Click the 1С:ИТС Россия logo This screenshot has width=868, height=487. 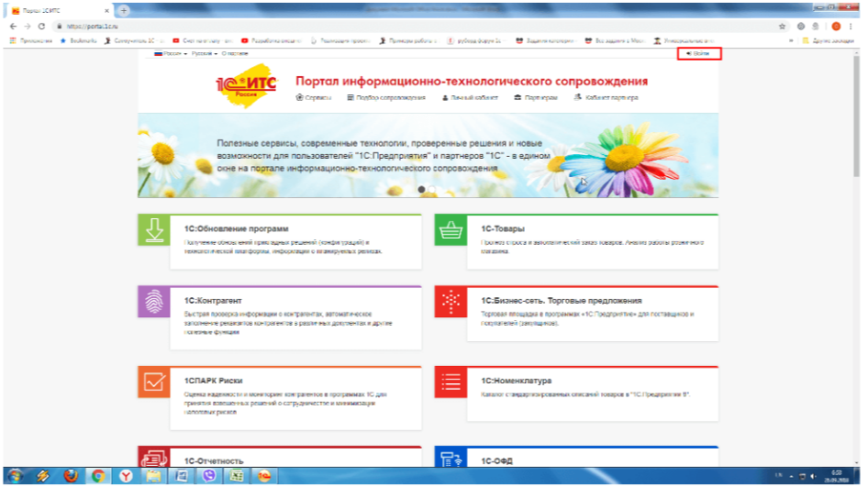(245, 86)
